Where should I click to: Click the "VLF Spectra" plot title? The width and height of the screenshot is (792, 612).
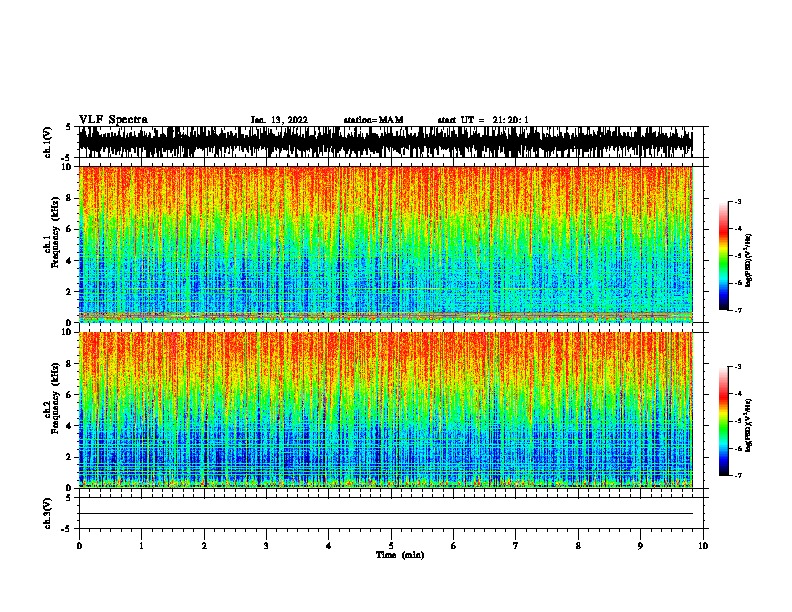113,120
